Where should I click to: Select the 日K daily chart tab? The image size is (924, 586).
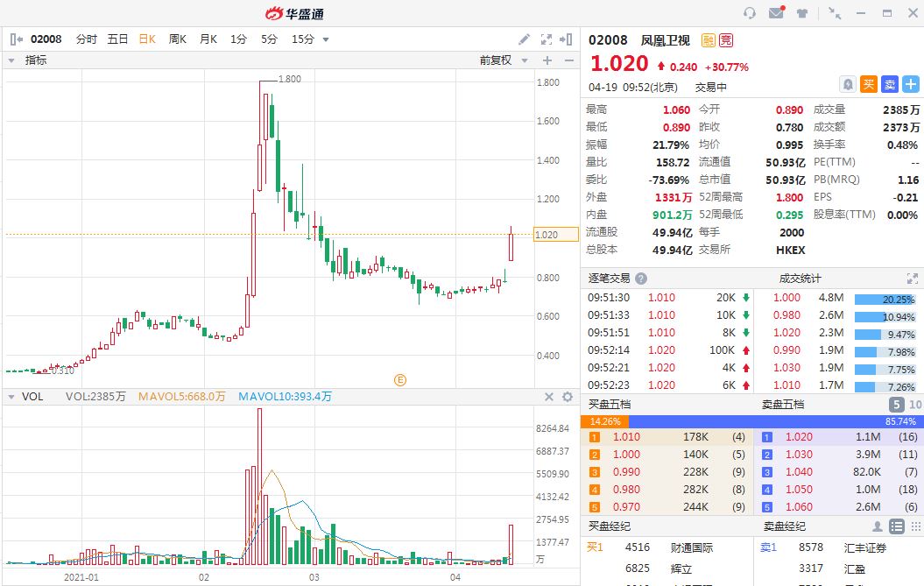tap(147, 39)
